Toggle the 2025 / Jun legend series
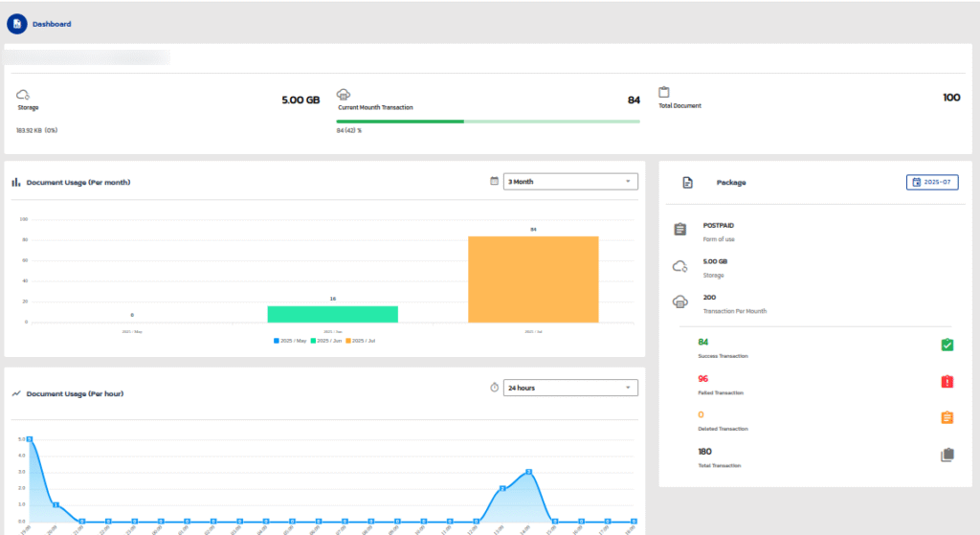This screenshot has height=535, width=980. (326, 341)
